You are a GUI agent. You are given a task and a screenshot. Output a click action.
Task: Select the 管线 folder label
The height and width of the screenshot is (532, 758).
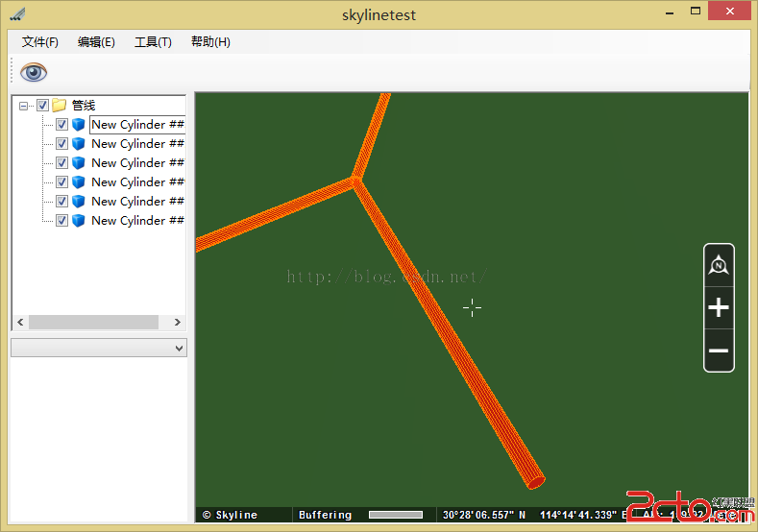[x=84, y=106]
